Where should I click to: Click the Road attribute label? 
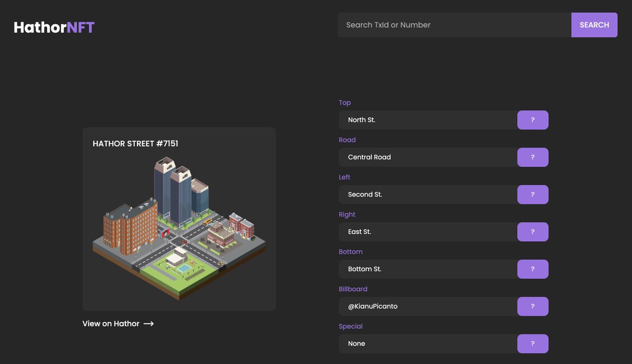347,140
